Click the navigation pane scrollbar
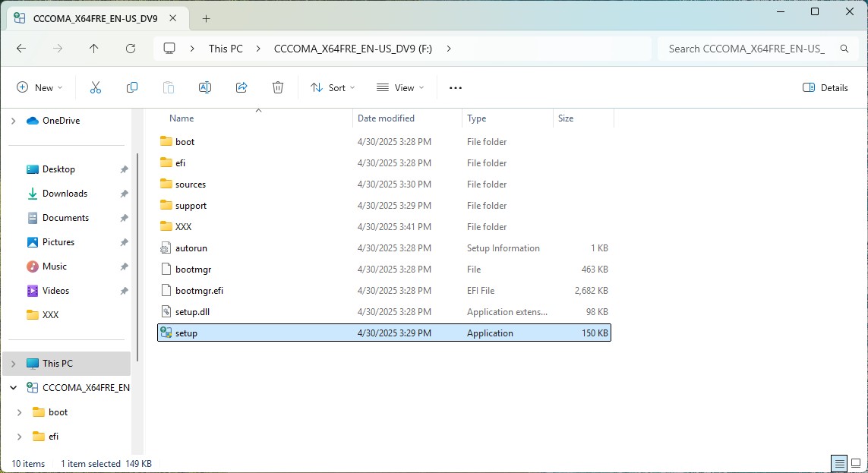 [137, 257]
